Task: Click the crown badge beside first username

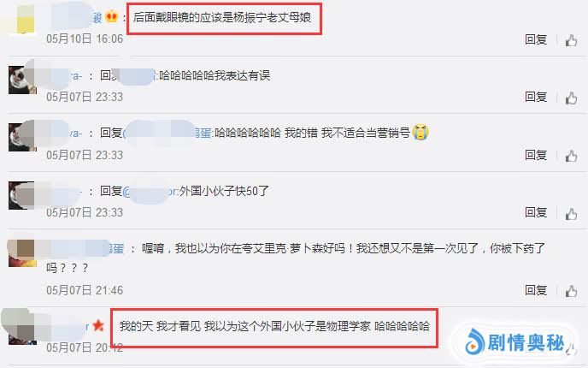Action: click(x=111, y=17)
